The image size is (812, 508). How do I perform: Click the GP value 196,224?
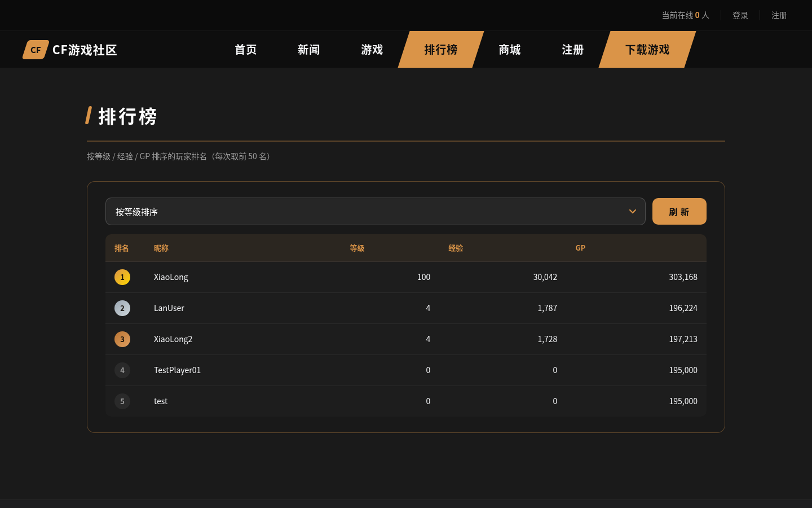click(683, 308)
